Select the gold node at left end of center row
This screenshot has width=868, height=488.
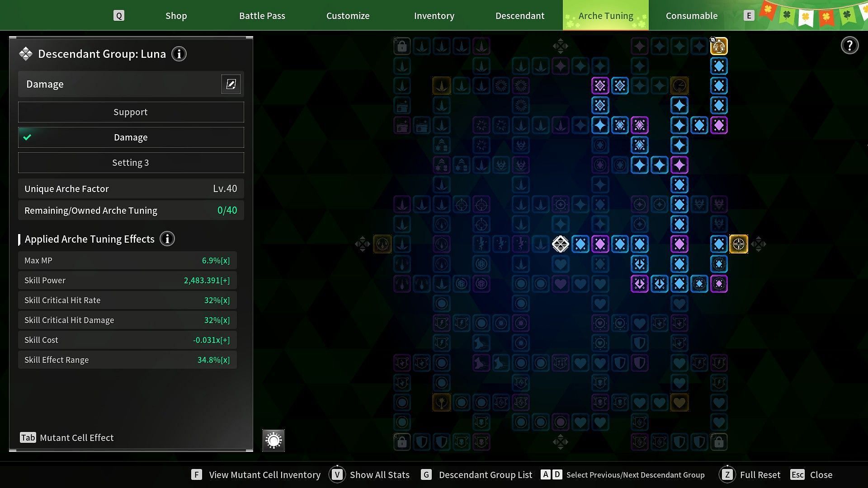pyautogui.click(x=382, y=244)
